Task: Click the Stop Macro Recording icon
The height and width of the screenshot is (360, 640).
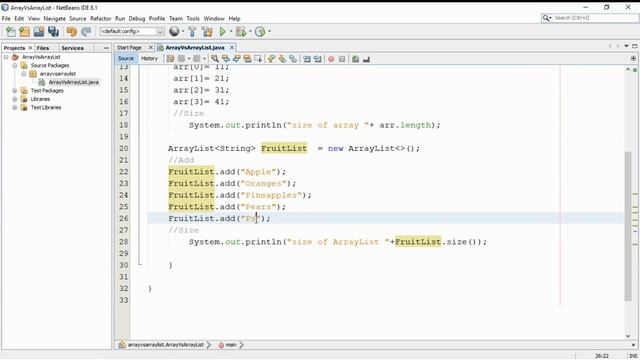Action: [x=342, y=59]
